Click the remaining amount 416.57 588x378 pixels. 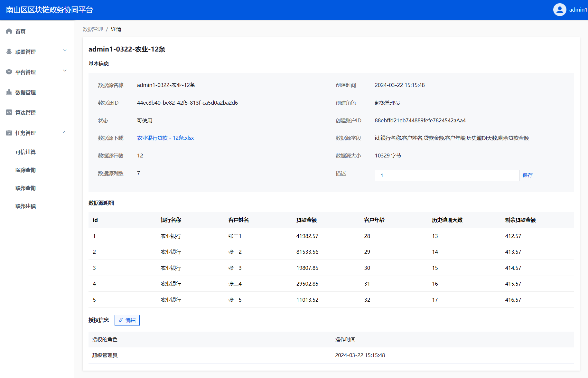tap(513, 300)
